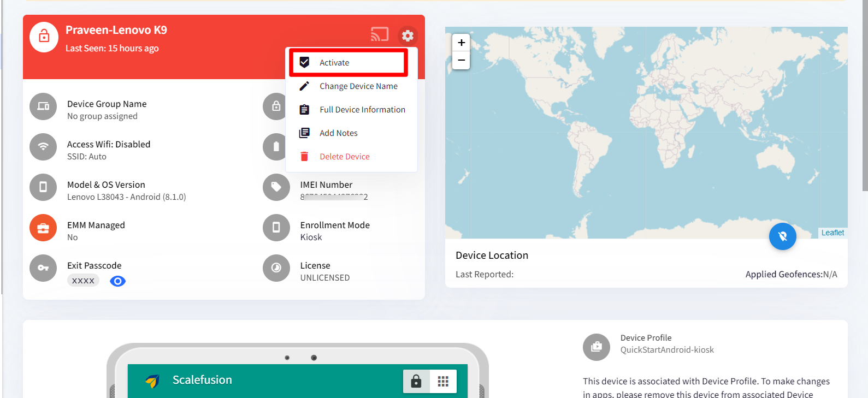Image resolution: width=868 pixels, height=398 pixels.
Task: Click the lock icon beside Praveen-Lenovo K9
Action: pos(44,37)
